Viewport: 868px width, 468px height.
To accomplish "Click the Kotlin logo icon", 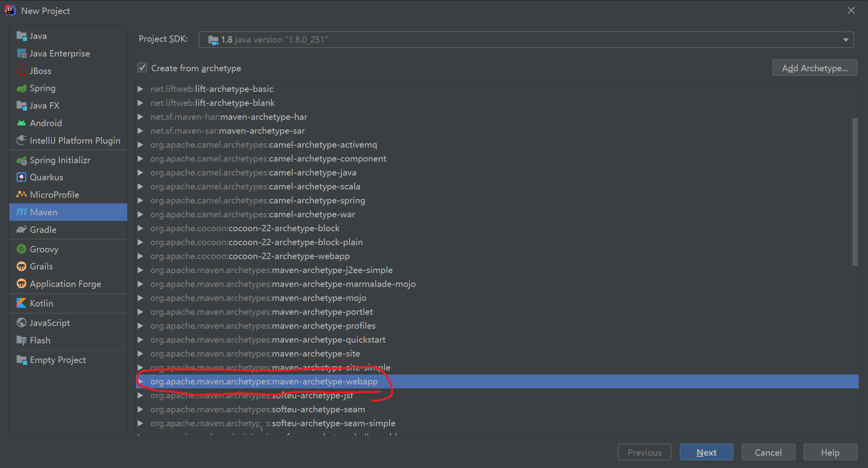I will click(x=21, y=303).
